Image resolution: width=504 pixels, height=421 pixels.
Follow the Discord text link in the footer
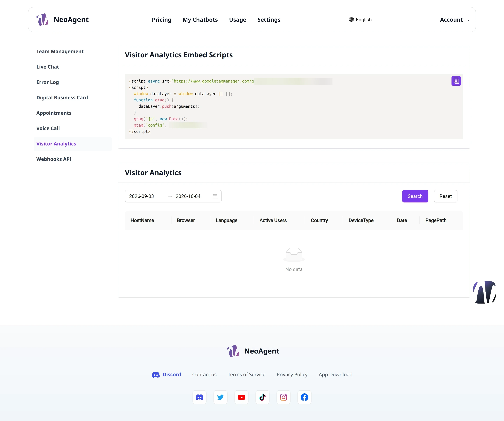(x=166, y=374)
